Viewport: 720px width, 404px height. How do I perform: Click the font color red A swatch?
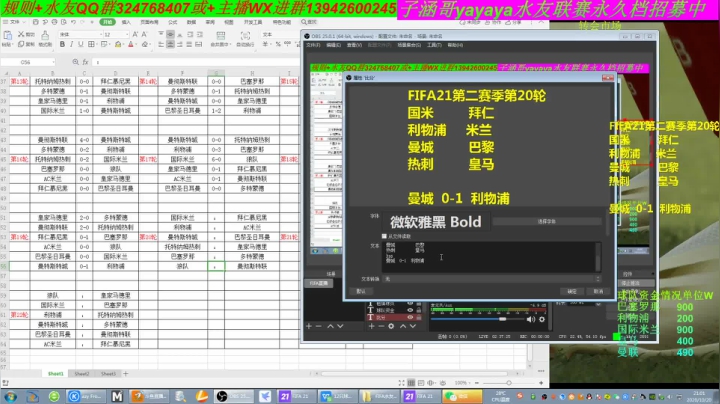[x=131, y=45]
